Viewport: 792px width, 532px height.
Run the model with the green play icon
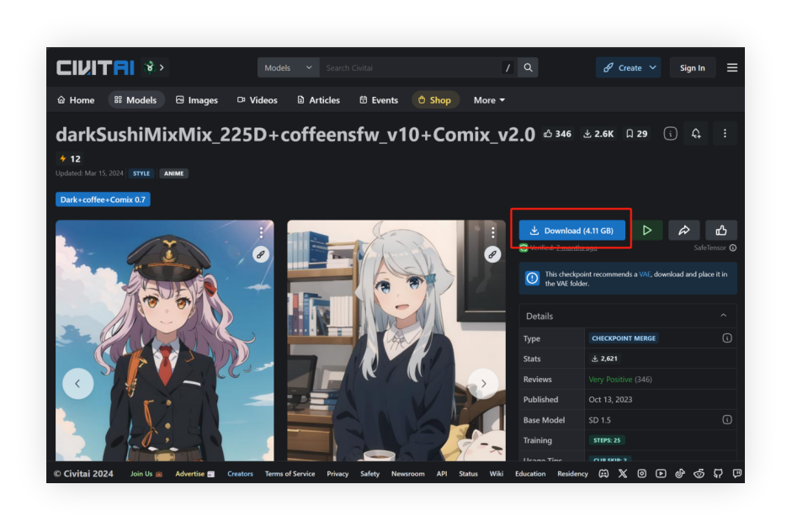pyautogui.click(x=647, y=230)
